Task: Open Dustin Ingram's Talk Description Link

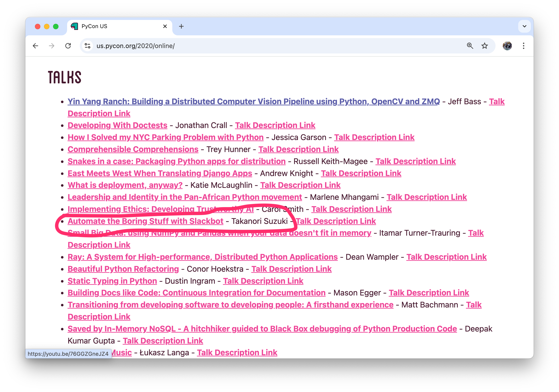Action: (x=263, y=281)
